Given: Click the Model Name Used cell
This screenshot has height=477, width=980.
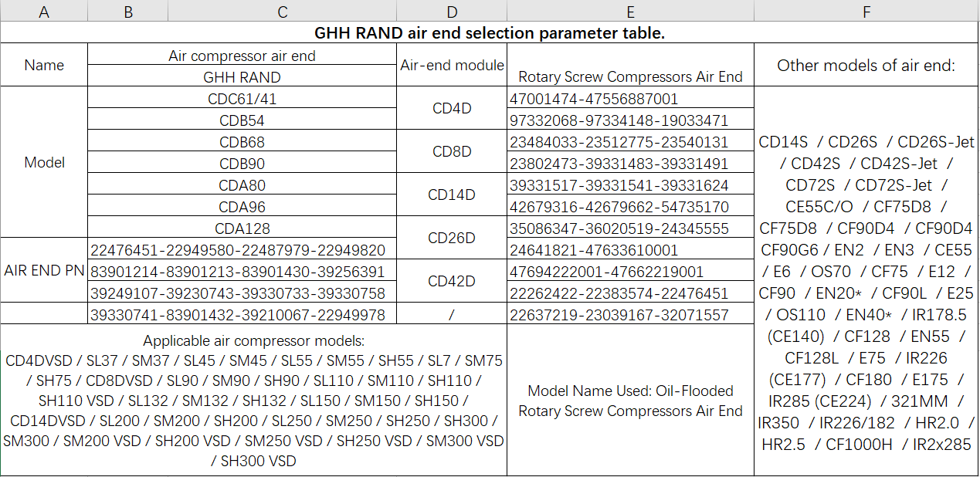Looking at the screenshot, I should pyautogui.click(x=630, y=400).
